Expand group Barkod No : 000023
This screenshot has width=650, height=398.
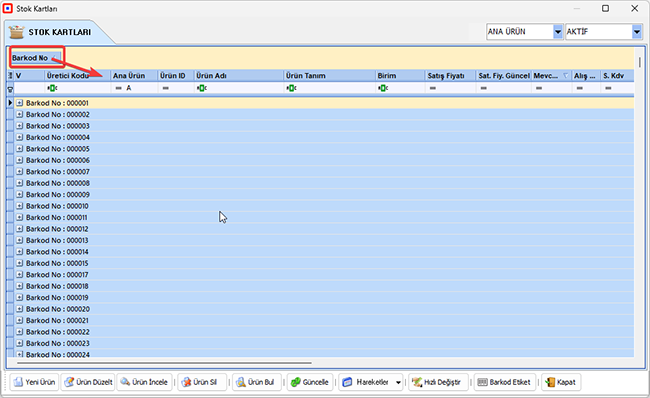pos(19,343)
